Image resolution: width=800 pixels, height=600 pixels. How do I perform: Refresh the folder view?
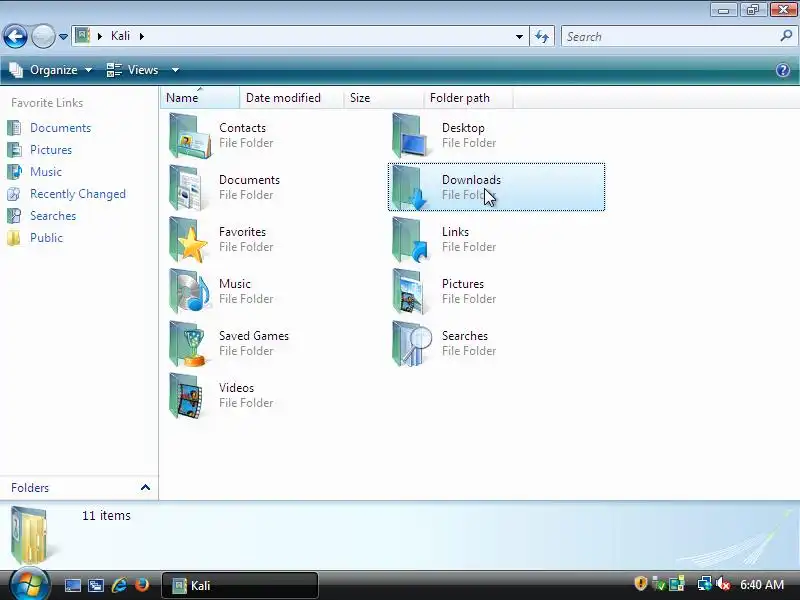coord(542,37)
